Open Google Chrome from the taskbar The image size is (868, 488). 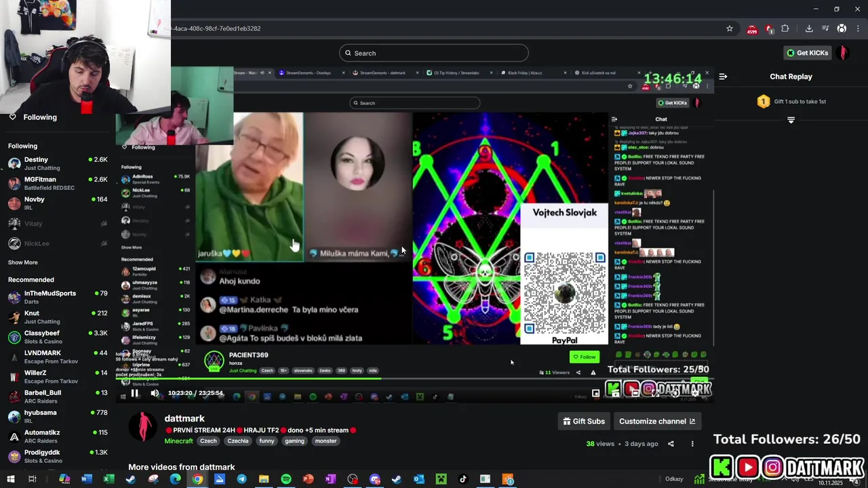(197, 479)
